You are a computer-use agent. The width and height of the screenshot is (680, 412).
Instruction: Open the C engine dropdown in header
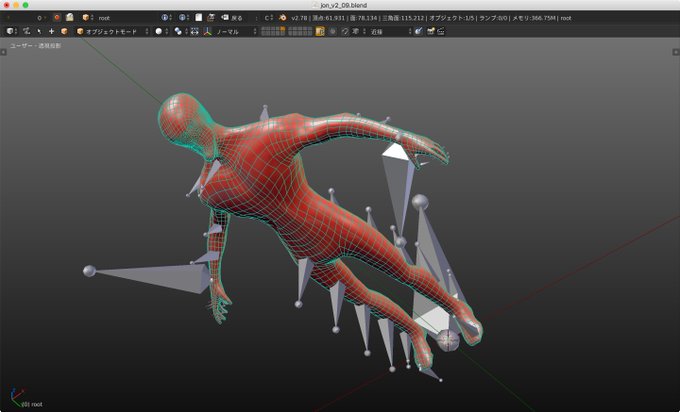pyautogui.click(x=269, y=18)
